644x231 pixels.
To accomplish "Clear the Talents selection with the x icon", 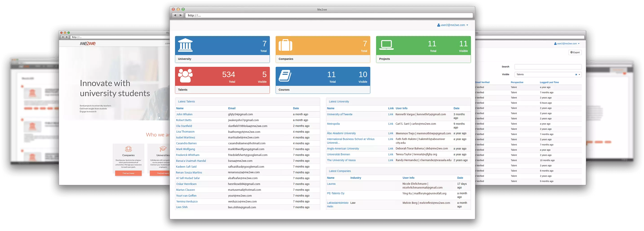I will pos(576,75).
